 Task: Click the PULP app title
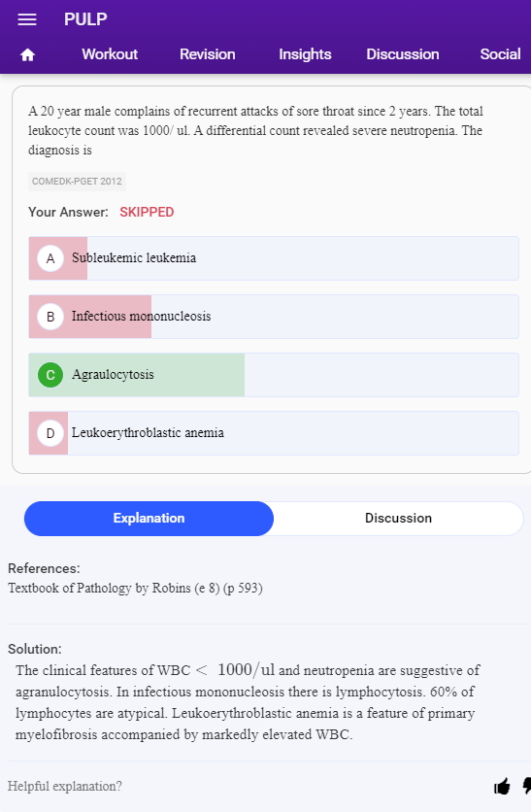pyautogui.click(x=85, y=19)
